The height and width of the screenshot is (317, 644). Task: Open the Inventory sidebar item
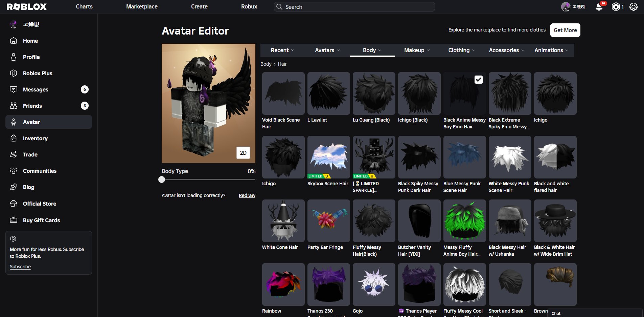pyautogui.click(x=49, y=138)
